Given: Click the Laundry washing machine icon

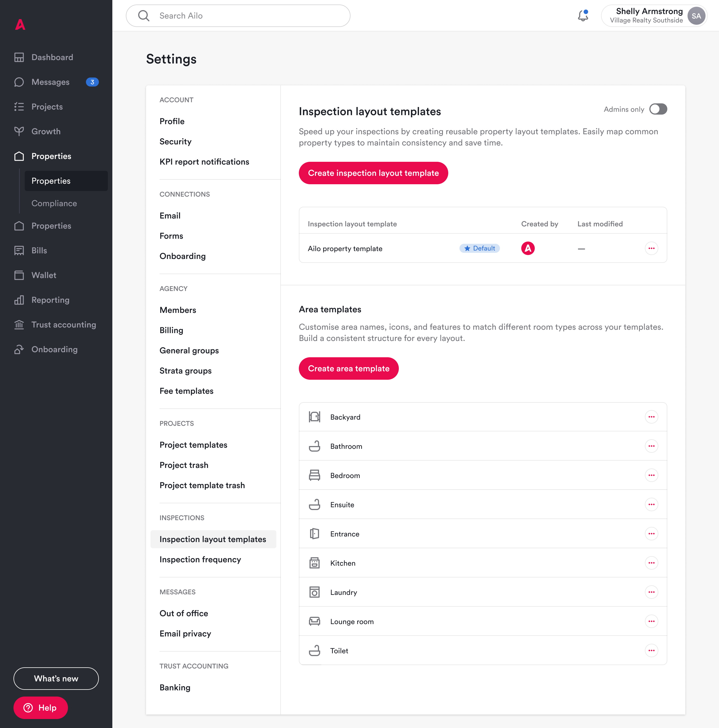Looking at the screenshot, I should [x=314, y=592].
